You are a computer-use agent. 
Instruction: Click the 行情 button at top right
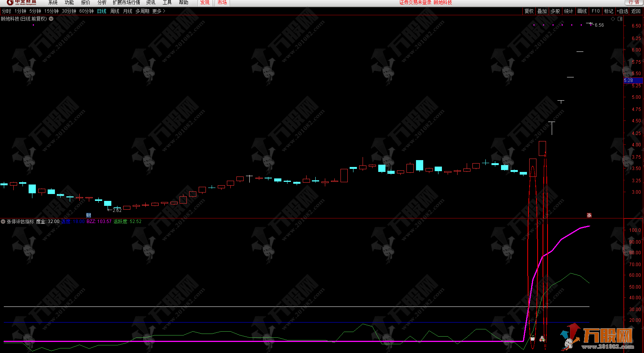(x=634, y=3)
